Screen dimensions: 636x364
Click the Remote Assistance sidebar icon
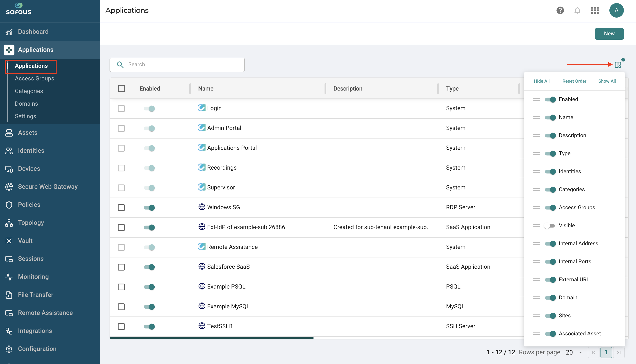(x=9, y=313)
